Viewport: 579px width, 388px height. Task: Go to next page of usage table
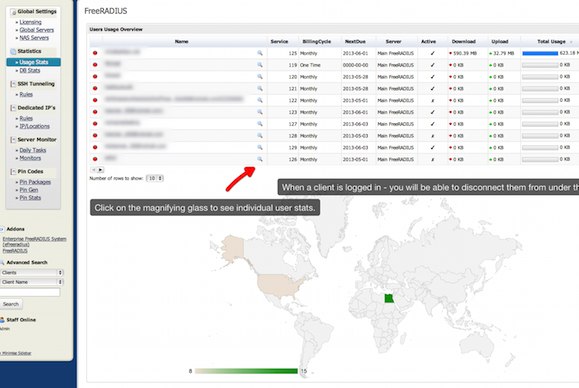click(x=100, y=170)
